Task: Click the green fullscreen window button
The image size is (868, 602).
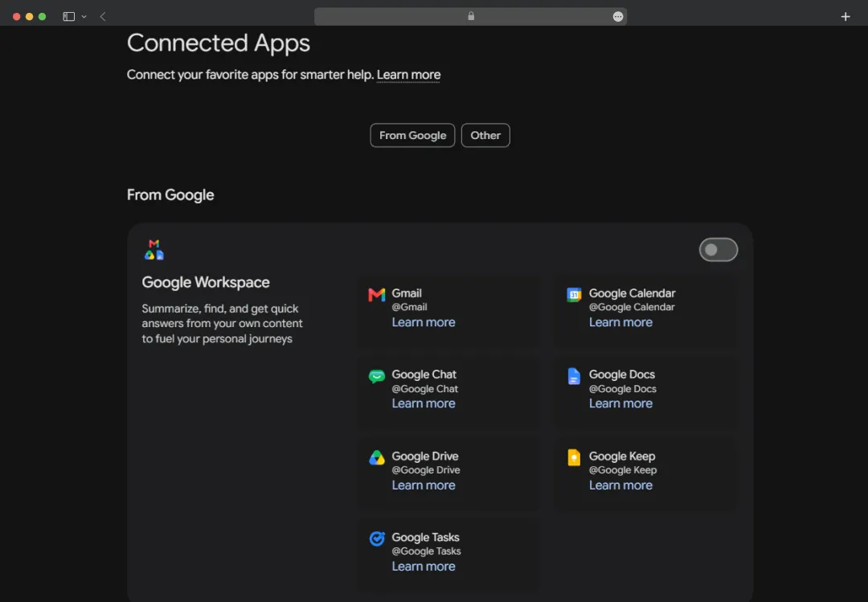Action: tap(42, 17)
